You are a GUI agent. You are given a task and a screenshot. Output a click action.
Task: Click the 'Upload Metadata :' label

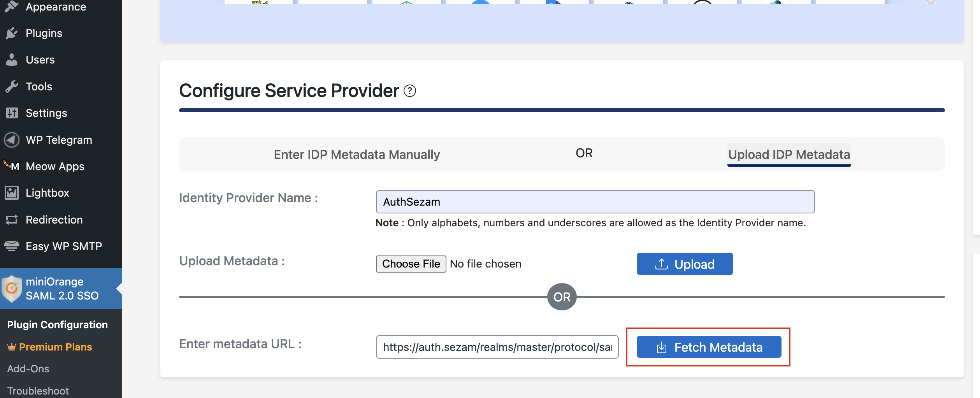pos(232,261)
